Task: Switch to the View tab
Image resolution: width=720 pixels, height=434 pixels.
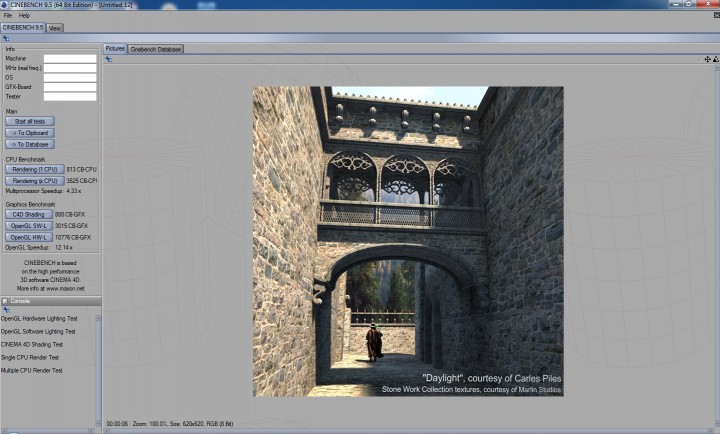Action: 55,28
